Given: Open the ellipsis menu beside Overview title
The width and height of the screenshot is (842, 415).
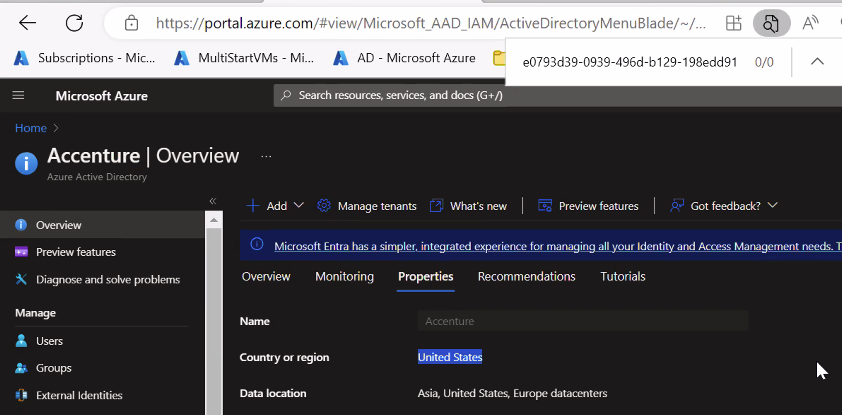Looking at the screenshot, I should [266, 157].
